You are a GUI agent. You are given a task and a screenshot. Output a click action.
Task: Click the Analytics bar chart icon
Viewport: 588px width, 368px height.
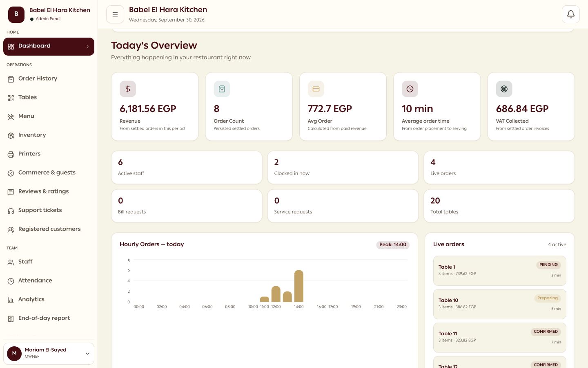pos(11,300)
